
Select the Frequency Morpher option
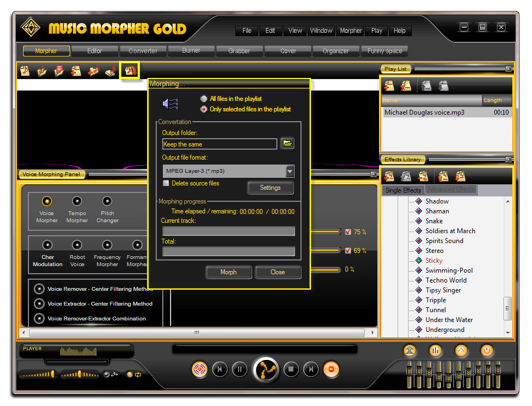coord(107,245)
